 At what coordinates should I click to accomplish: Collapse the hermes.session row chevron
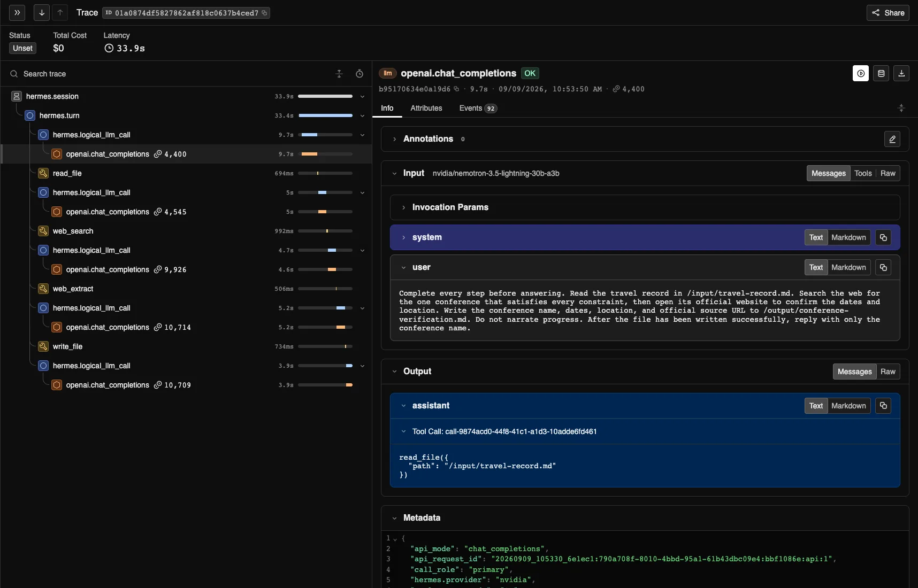tap(362, 97)
